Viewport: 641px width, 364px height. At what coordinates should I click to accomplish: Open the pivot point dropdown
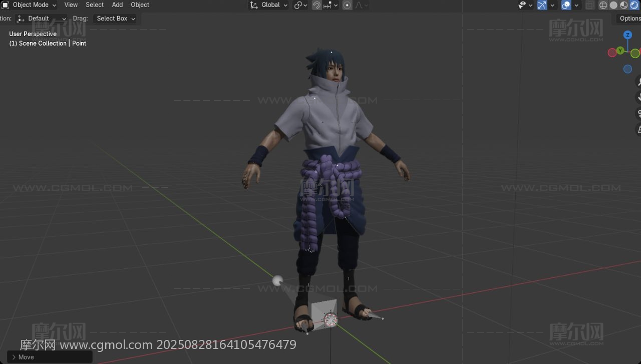(301, 5)
